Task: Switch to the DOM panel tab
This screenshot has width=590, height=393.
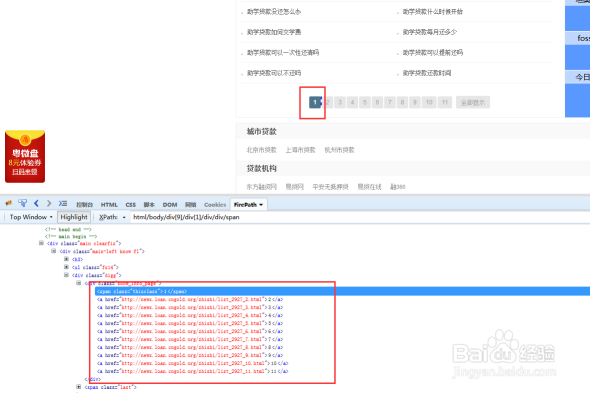Action: click(170, 205)
